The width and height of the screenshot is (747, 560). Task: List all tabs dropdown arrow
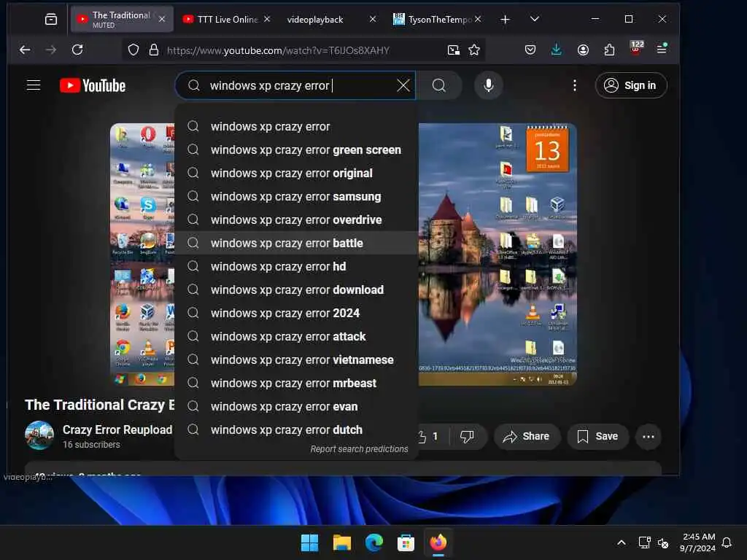coord(535,19)
